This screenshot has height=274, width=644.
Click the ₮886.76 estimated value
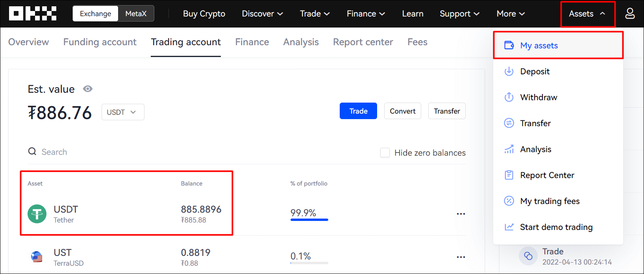point(60,113)
